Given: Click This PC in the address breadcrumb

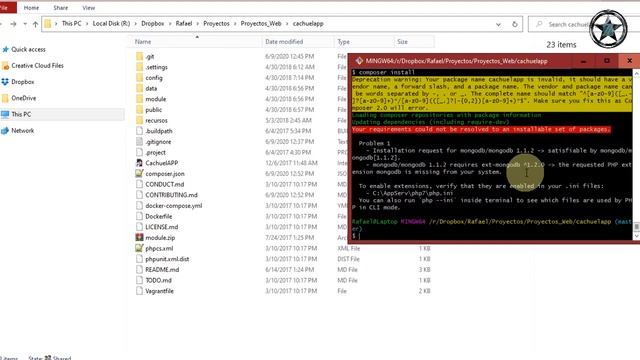Looking at the screenshot, I should pos(71,24).
